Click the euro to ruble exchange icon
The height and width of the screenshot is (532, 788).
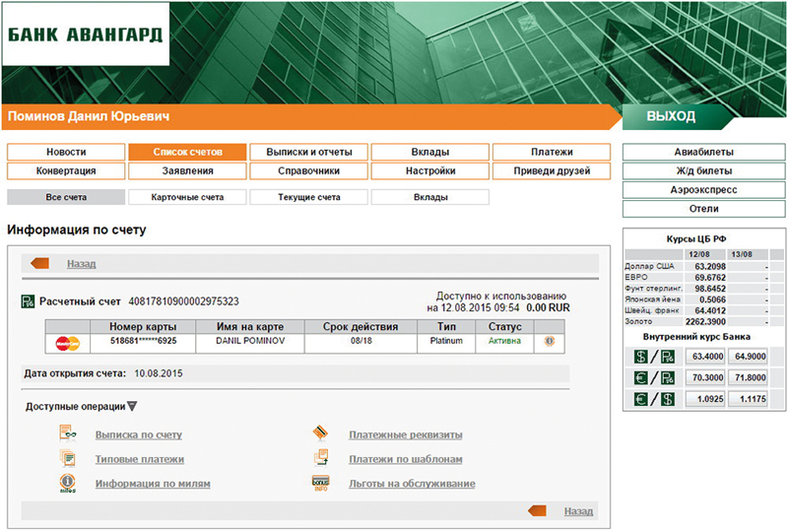point(654,377)
